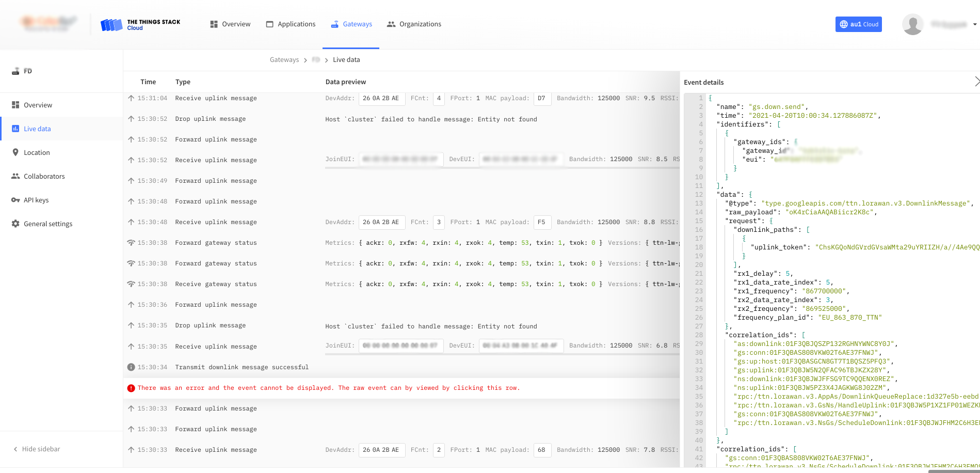Open General settings gear icon
The width and height of the screenshot is (980, 473).
pyautogui.click(x=16, y=224)
